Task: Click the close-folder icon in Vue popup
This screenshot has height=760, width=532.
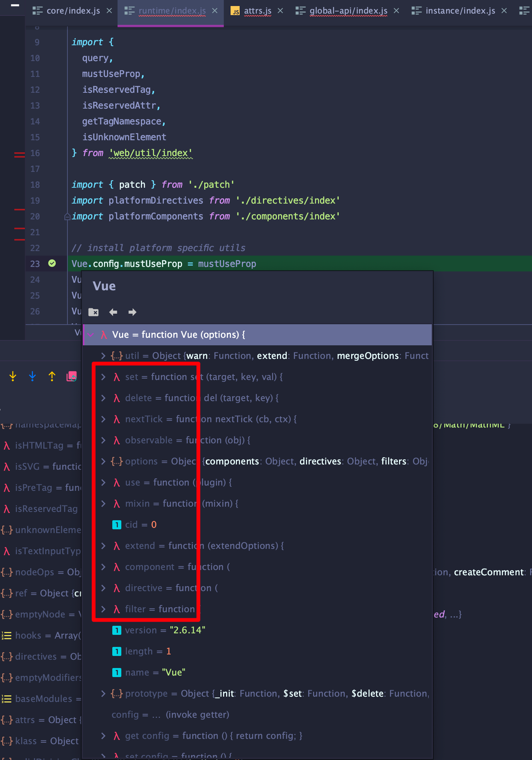Action: pos(93,312)
